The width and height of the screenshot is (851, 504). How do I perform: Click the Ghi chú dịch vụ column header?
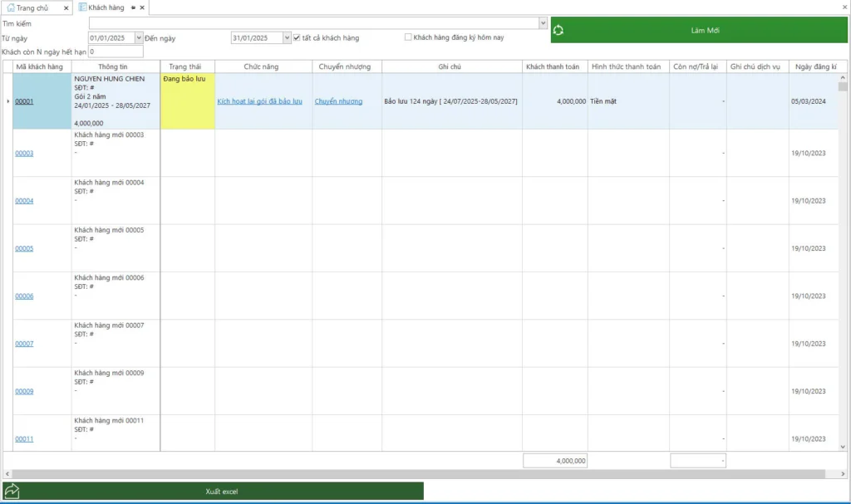758,66
